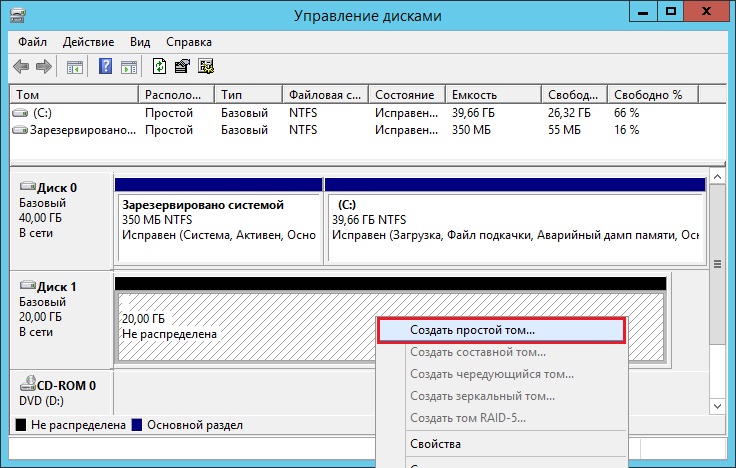Click the Refresh toolbar icon
736x468 pixels.
(159, 67)
